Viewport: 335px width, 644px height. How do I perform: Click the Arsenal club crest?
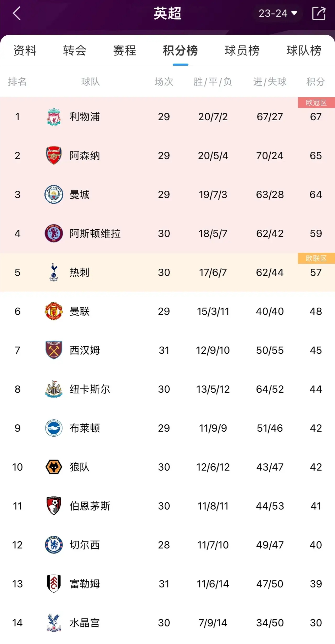(53, 155)
